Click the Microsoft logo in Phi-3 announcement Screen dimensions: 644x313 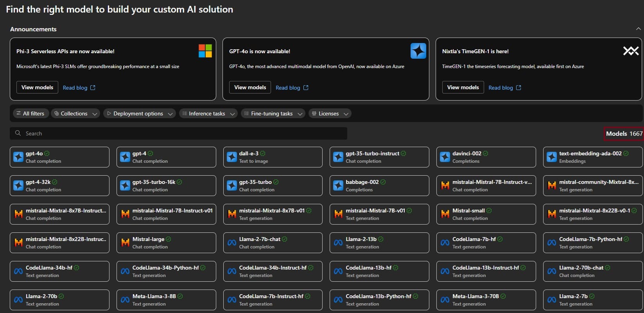click(x=205, y=51)
